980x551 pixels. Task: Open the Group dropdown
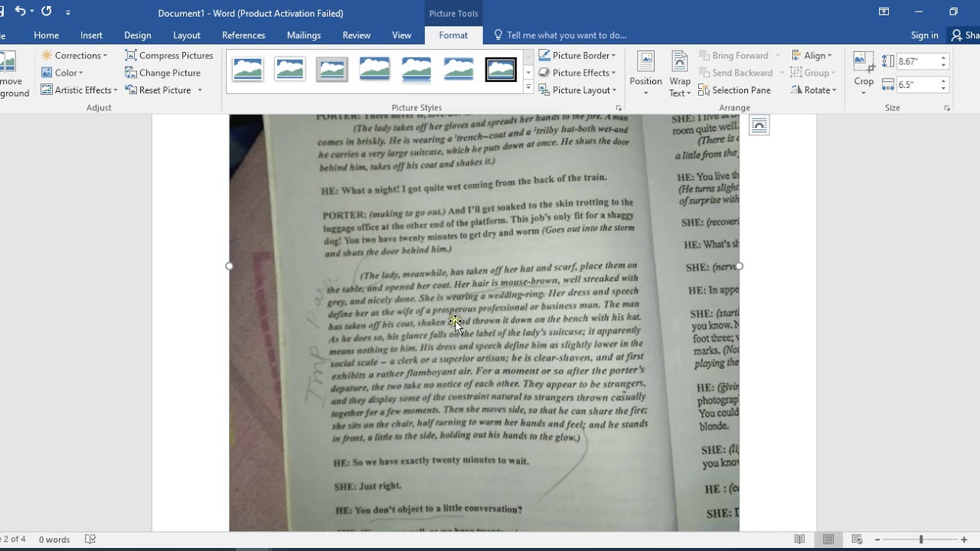coord(814,73)
